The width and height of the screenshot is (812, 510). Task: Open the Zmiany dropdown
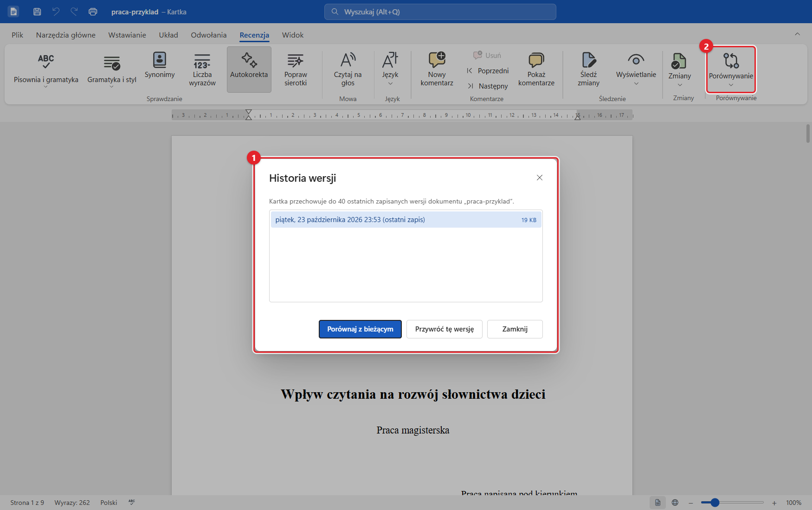(x=680, y=70)
